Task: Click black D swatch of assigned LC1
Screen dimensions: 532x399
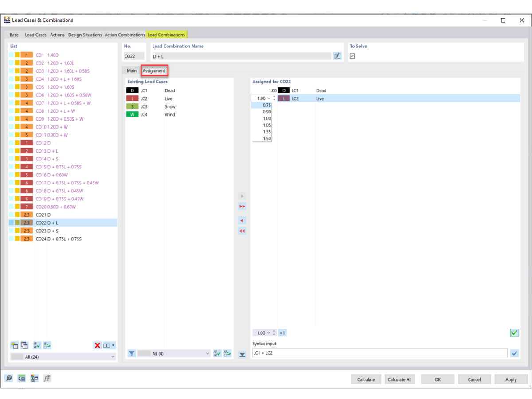Action: pos(284,90)
